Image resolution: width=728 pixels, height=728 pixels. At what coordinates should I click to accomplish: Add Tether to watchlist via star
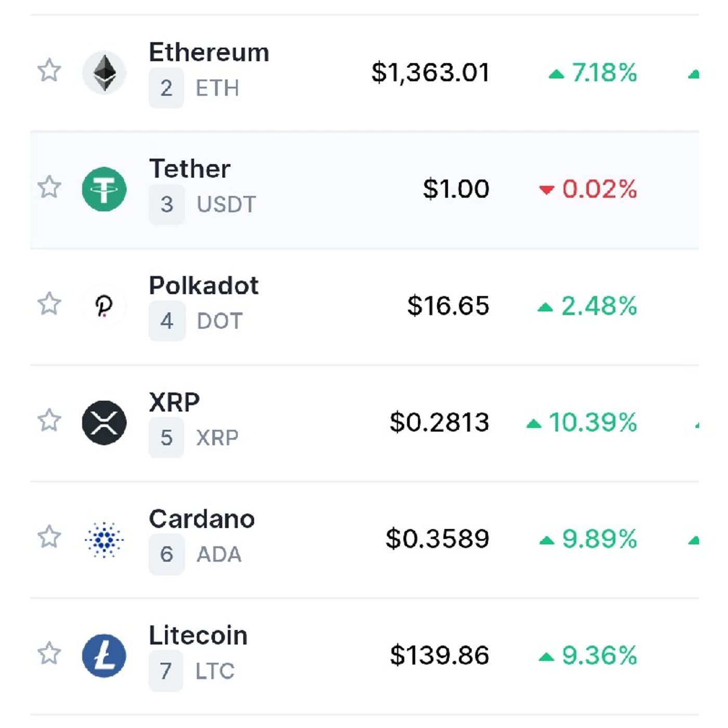click(x=49, y=187)
